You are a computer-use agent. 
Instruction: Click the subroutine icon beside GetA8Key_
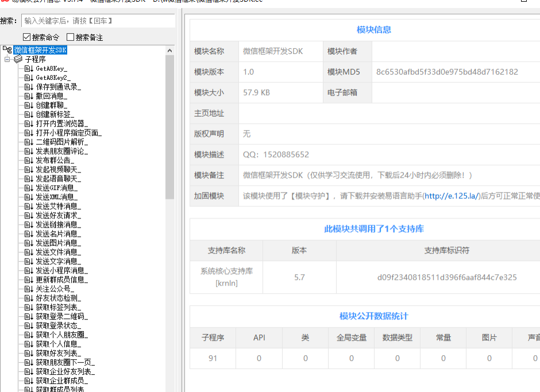point(29,68)
